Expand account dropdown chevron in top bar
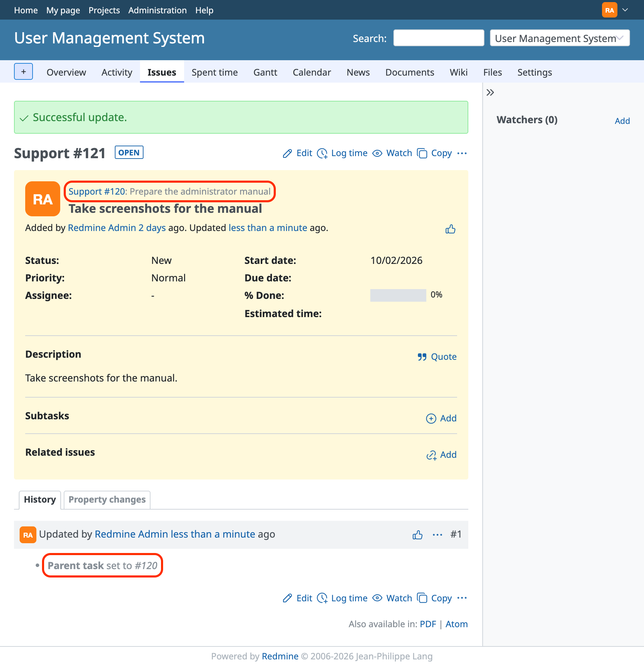The height and width of the screenshot is (665, 644). 625,10
